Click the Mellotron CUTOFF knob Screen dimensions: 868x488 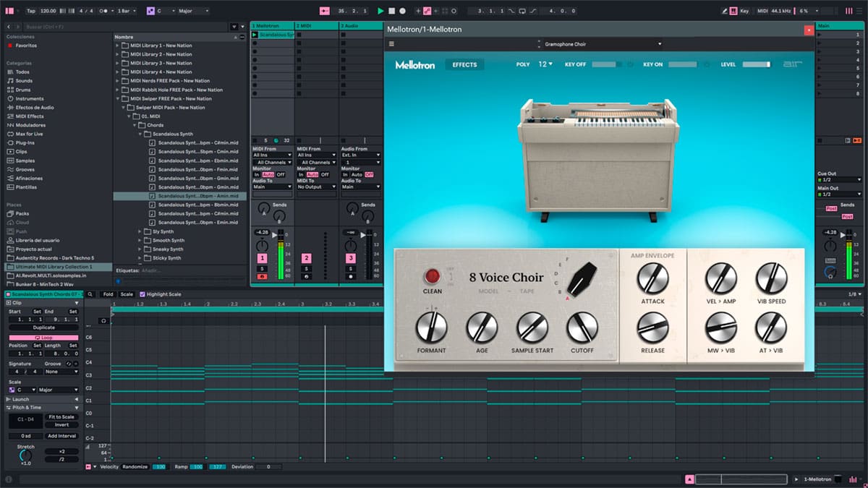pos(582,328)
